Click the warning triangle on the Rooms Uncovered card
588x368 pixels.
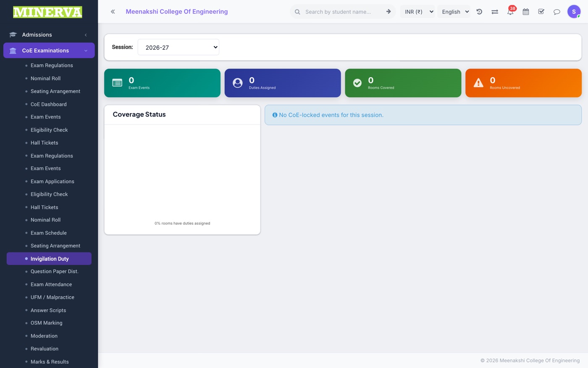[x=478, y=83]
